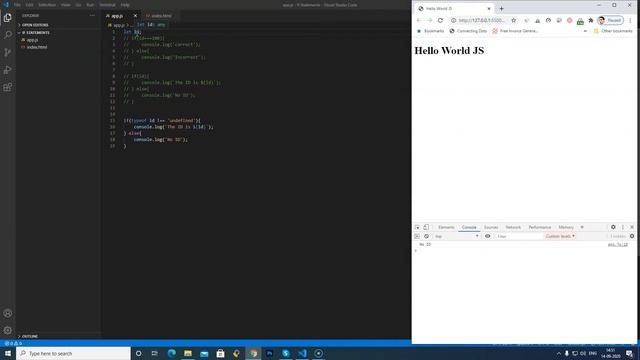This screenshot has height=360, width=640.
Task: Open the Run and Debug view
Action: 8,70
